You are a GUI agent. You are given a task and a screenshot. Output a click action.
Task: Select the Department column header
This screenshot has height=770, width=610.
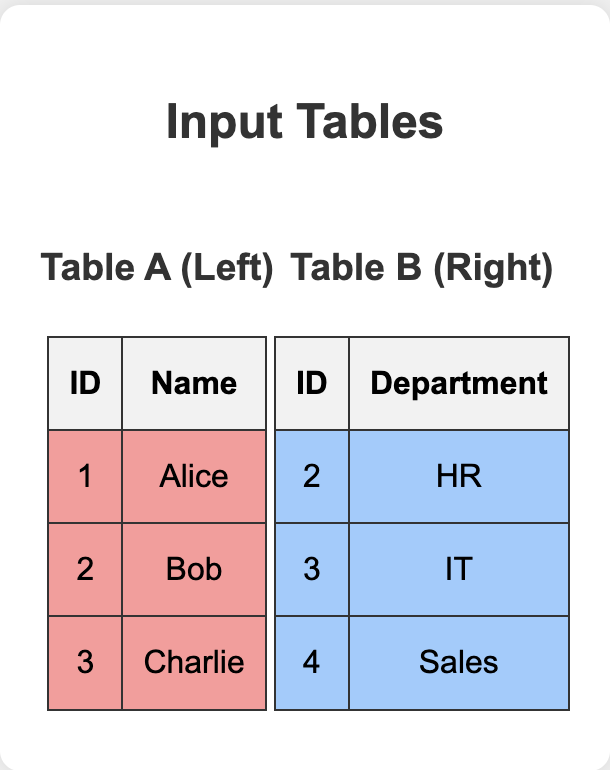coord(459,383)
